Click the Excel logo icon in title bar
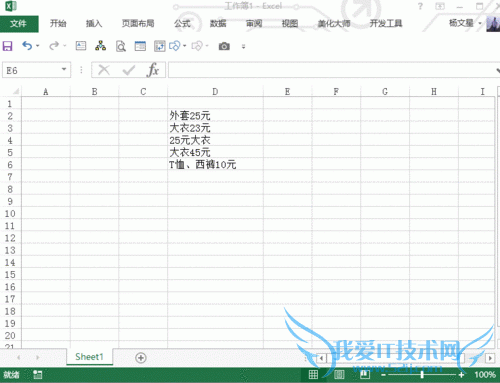The height and width of the screenshot is (383, 500). 11,6
